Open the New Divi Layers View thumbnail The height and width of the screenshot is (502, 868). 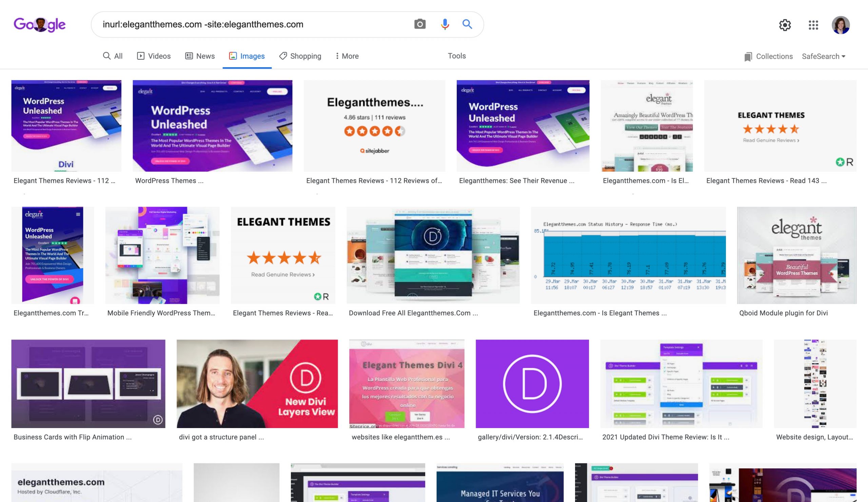coord(257,384)
